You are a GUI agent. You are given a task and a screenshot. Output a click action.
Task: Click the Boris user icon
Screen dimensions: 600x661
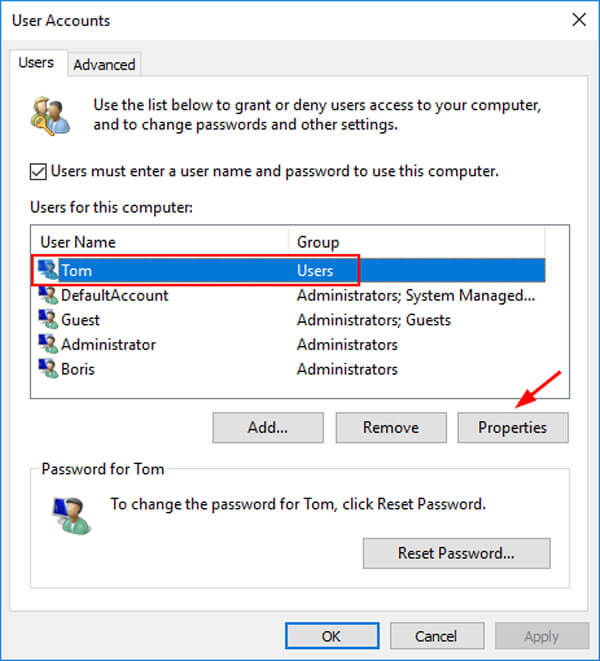[48, 368]
